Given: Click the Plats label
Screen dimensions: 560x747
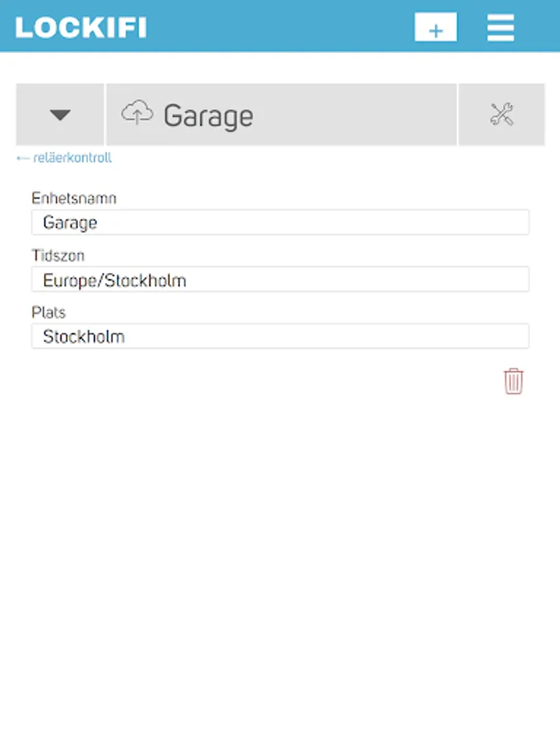Looking at the screenshot, I should (49, 313).
